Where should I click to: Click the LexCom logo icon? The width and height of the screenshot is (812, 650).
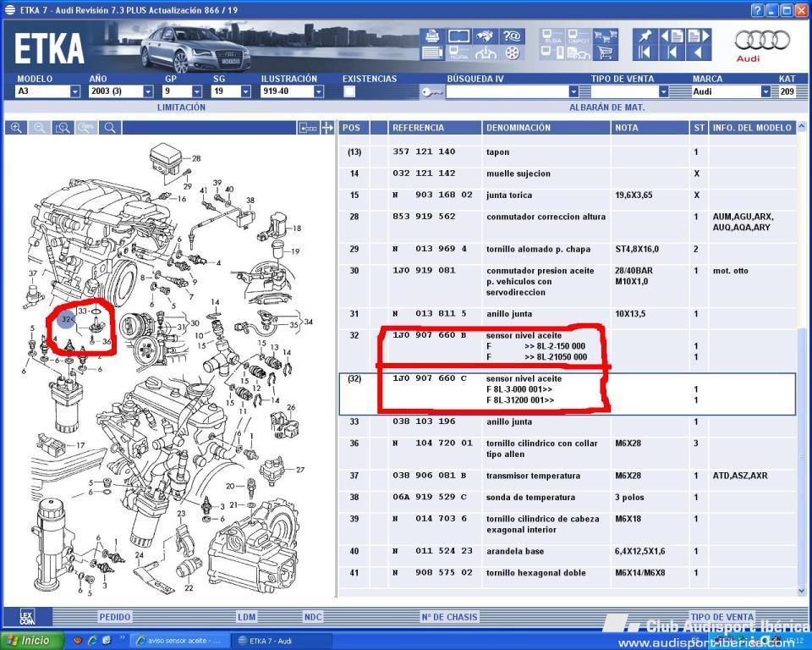click(27, 617)
